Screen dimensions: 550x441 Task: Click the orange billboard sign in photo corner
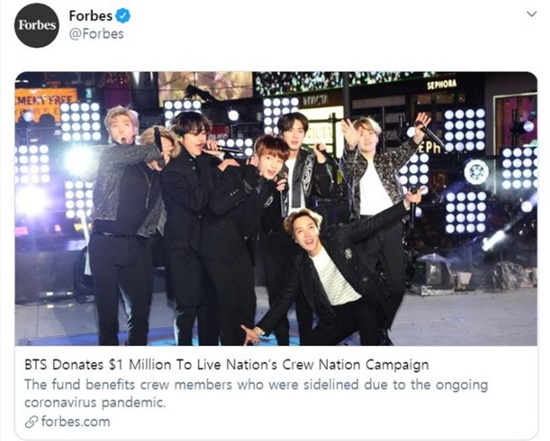click(x=46, y=104)
